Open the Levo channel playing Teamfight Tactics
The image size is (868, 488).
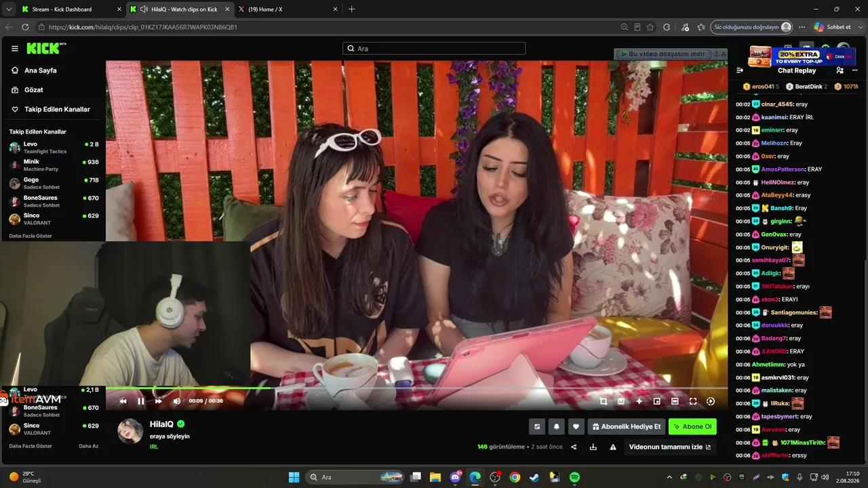coord(53,148)
